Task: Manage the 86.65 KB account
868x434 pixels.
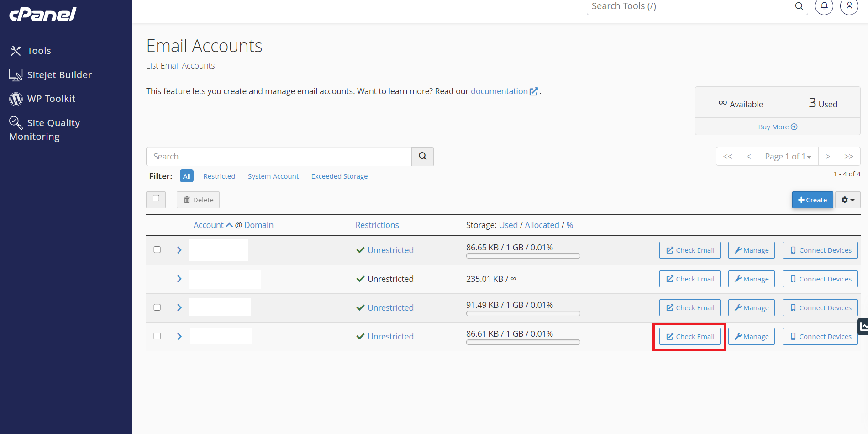Action: (x=752, y=250)
